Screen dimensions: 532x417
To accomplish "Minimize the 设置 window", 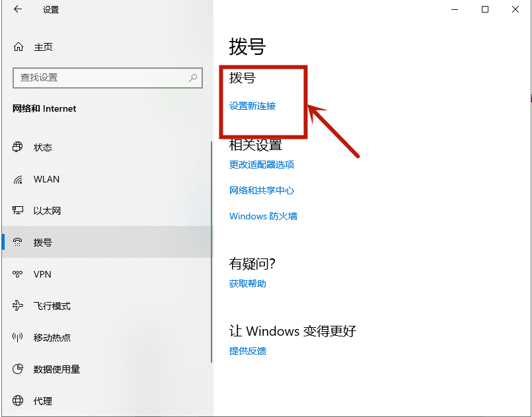I will [x=455, y=9].
